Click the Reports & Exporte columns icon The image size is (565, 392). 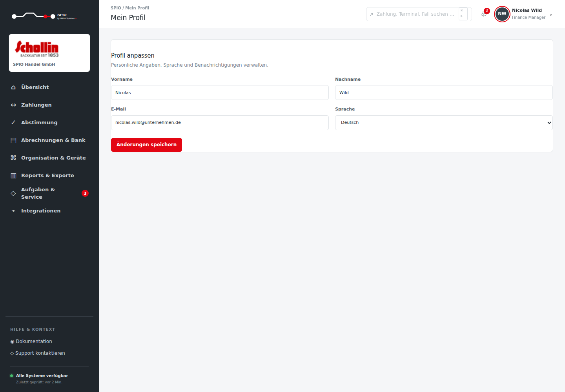point(13,176)
